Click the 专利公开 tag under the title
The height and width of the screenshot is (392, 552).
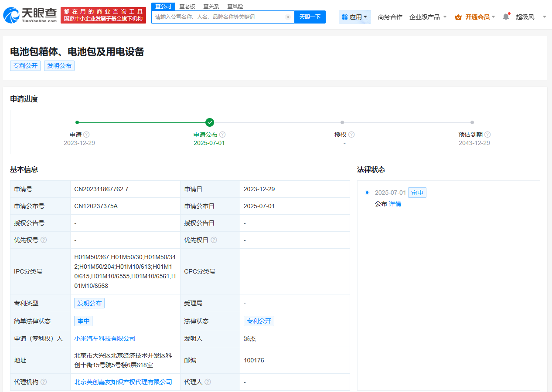pos(25,66)
